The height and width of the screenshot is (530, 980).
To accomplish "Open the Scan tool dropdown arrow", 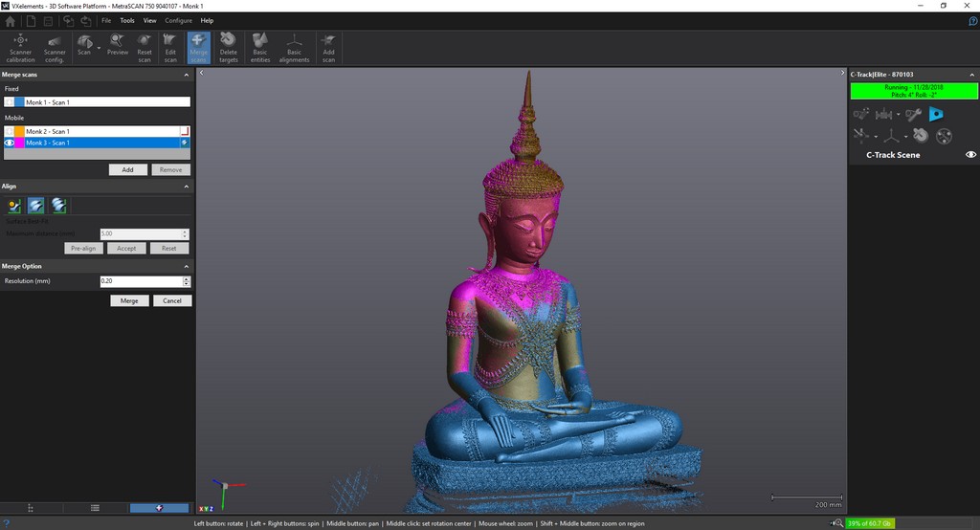I will point(99,48).
